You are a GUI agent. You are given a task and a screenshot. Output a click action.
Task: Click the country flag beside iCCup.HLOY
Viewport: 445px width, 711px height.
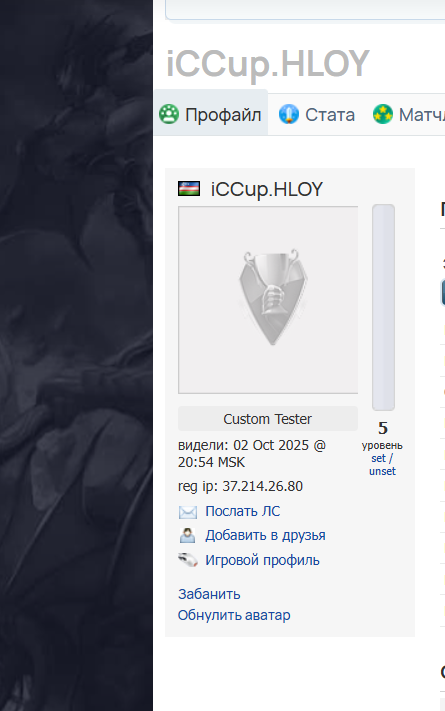189,189
